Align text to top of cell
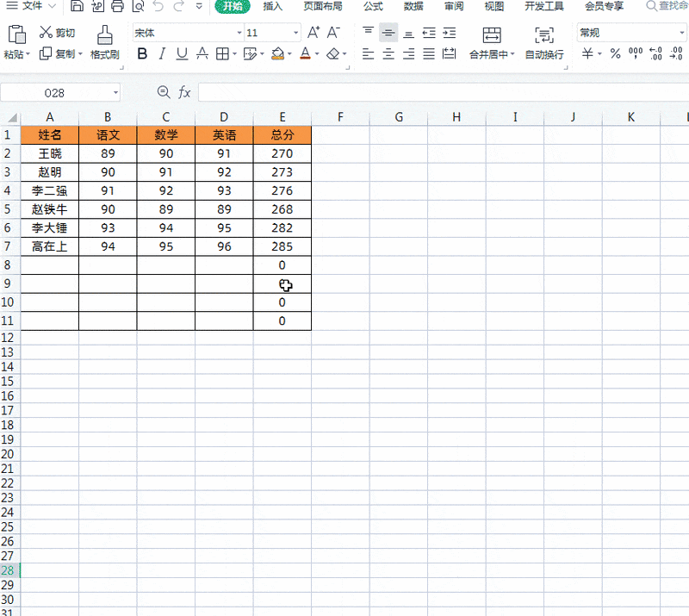Screen dimensions: 689x616 (x=369, y=33)
